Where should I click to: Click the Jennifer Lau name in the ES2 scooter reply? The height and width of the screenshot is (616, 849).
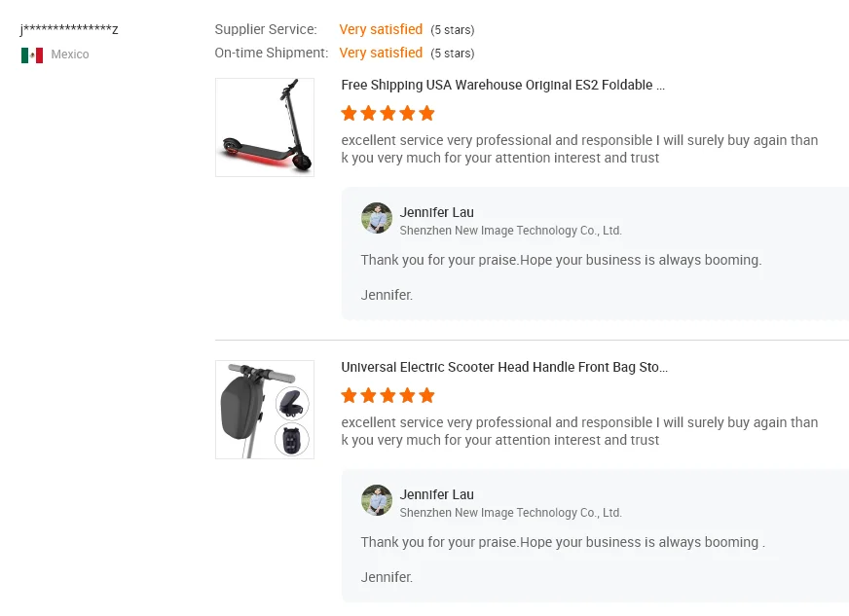click(437, 212)
